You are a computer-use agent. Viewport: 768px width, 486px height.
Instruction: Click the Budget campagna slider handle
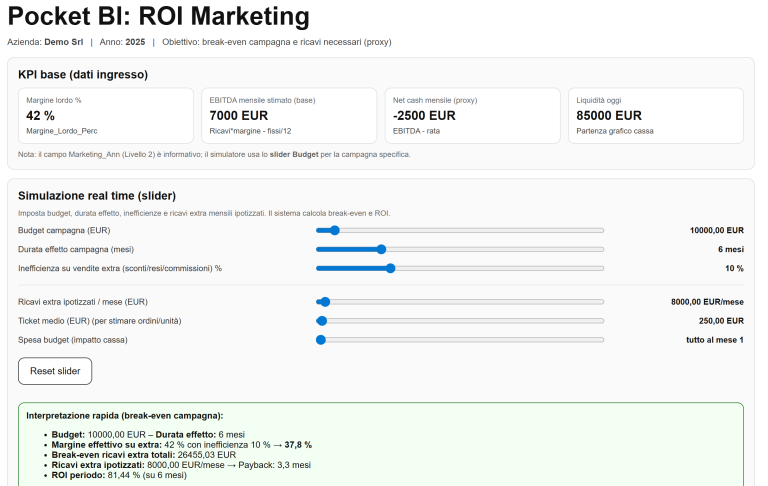pyautogui.click(x=335, y=230)
